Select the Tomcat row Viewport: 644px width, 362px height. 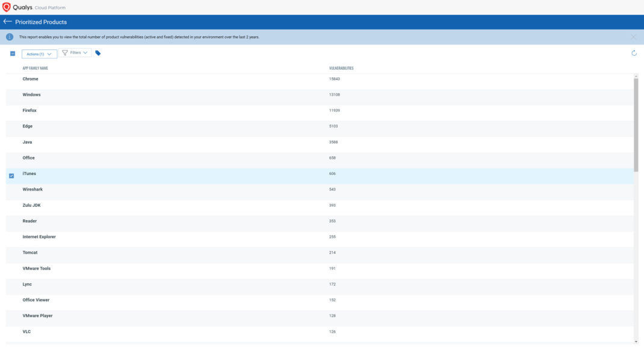(320, 256)
